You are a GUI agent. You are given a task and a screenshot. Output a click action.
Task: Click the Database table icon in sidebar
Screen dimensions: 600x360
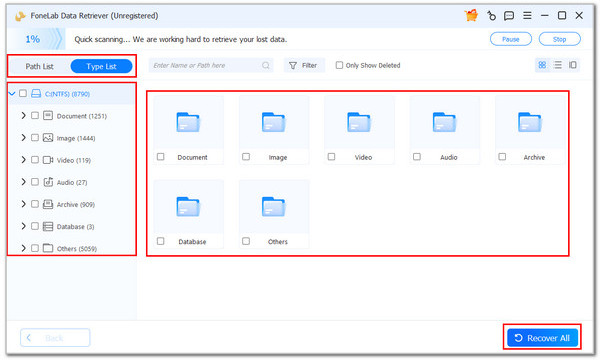(48, 226)
